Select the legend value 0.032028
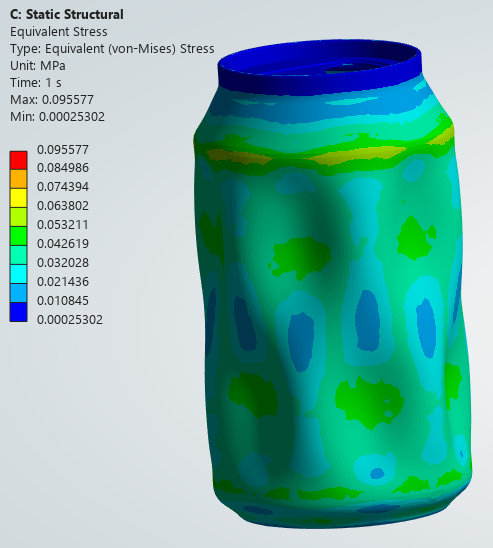The width and height of the screenshot is (493, 548). pos(63,262)
